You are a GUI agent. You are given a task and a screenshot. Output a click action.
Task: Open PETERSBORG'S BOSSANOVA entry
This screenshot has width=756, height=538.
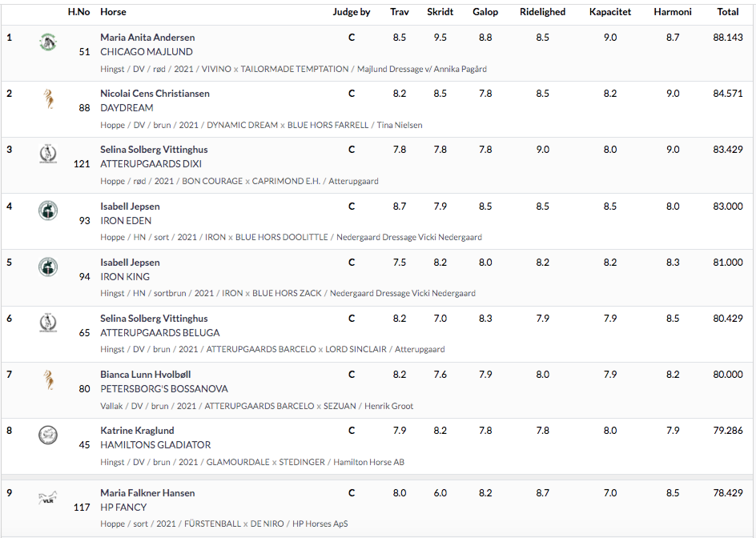[x=164, y=389]
